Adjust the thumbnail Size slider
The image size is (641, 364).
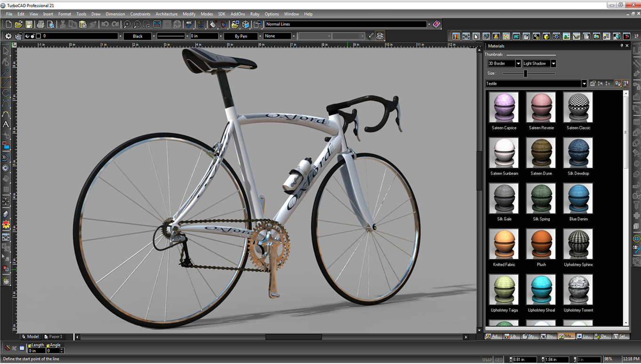(x=526, y=73)
